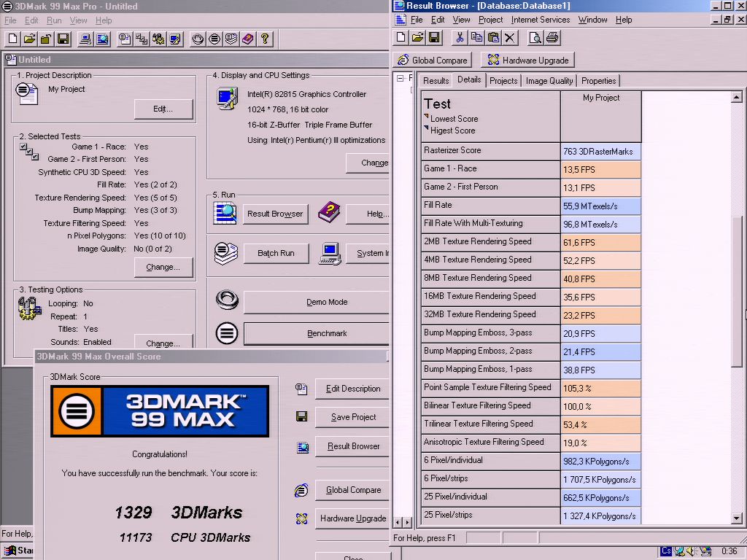Click the project description document icon in 3DMark toolbar

tap(125, 39)
